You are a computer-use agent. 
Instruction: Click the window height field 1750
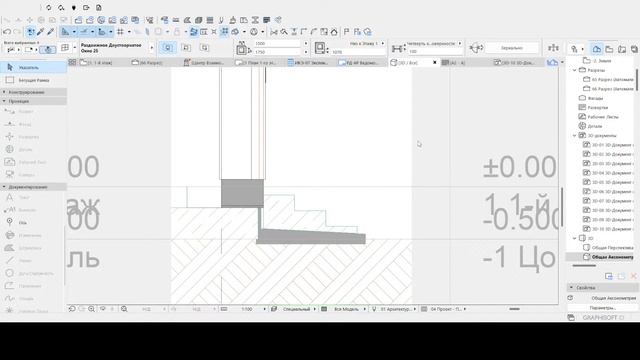point(278,52)
